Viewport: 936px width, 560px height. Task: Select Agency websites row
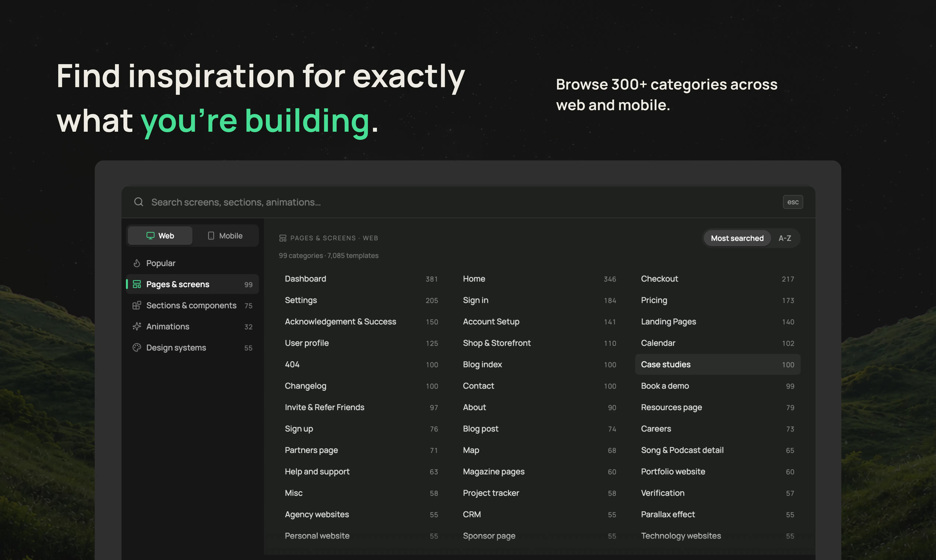[x=362, y=514]
